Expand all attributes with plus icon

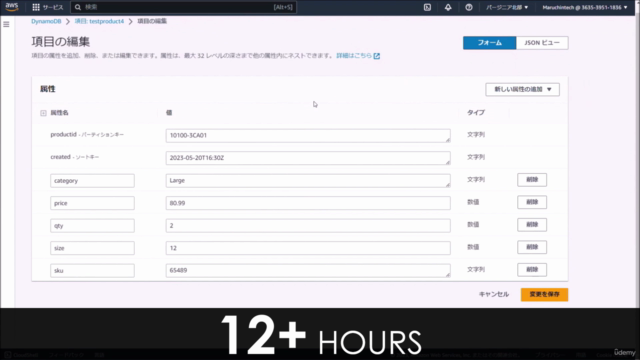[43, 113]
